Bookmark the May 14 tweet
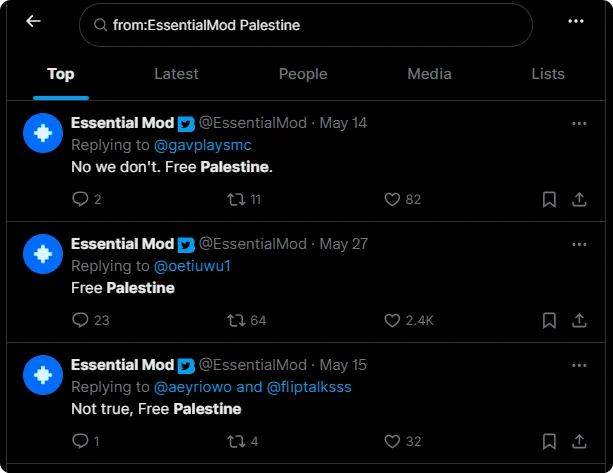 point(549,199)
